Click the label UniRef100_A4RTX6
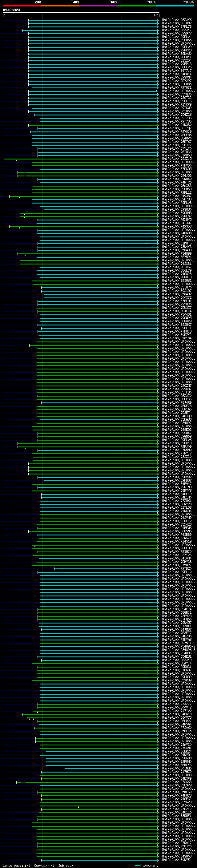197x868 pixels. [x=177, y=183]
